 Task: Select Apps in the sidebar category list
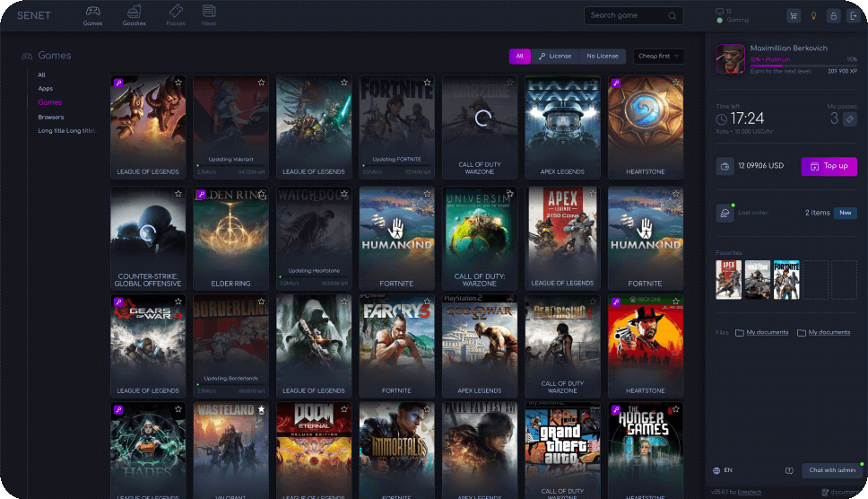pos(46,89)
